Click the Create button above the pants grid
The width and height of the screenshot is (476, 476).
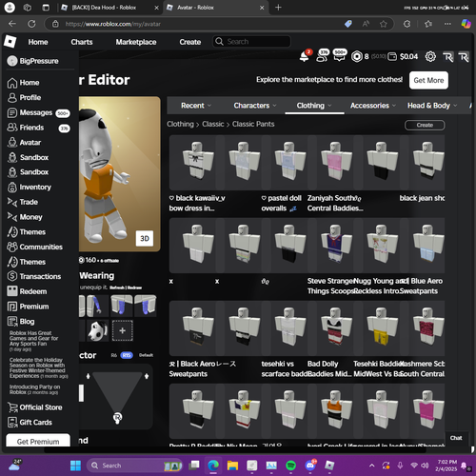[425, 125]
